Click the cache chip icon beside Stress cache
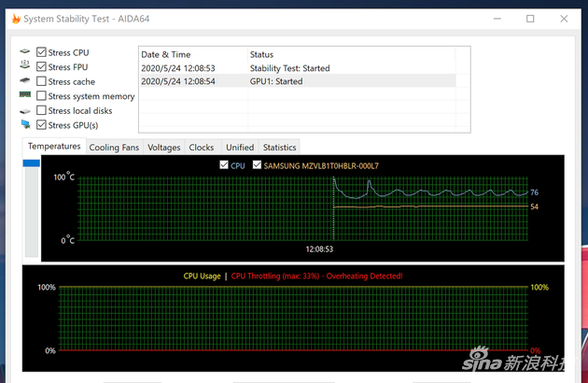Viewport: 588px width, 383px height. [x=25, y=80]
